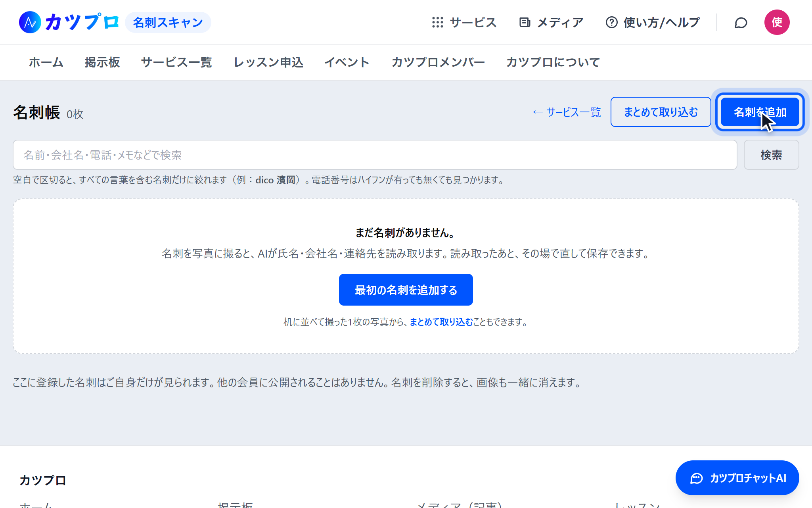Open the user avatar 使 menu
This screenshot has height=508, width=812.
[777, 22]
